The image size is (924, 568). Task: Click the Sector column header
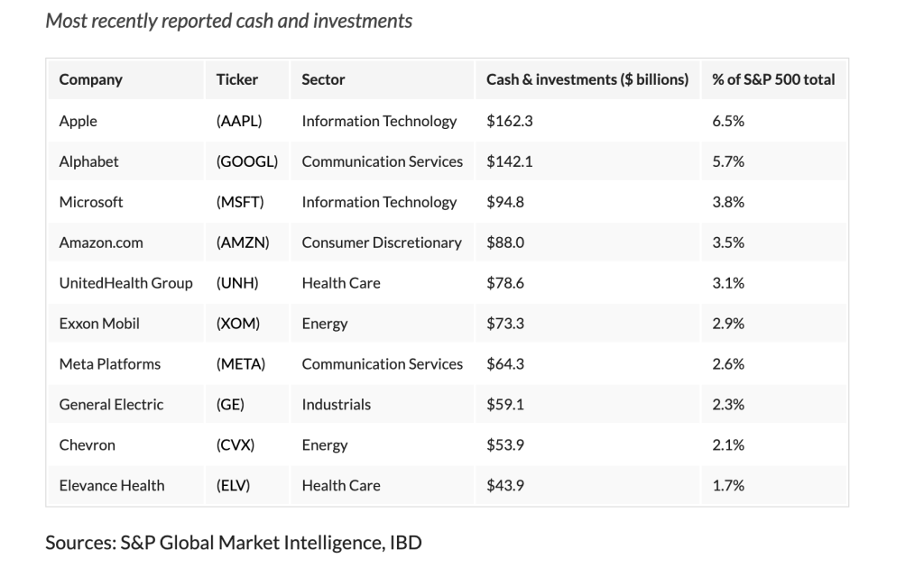(x=323, y=79)
